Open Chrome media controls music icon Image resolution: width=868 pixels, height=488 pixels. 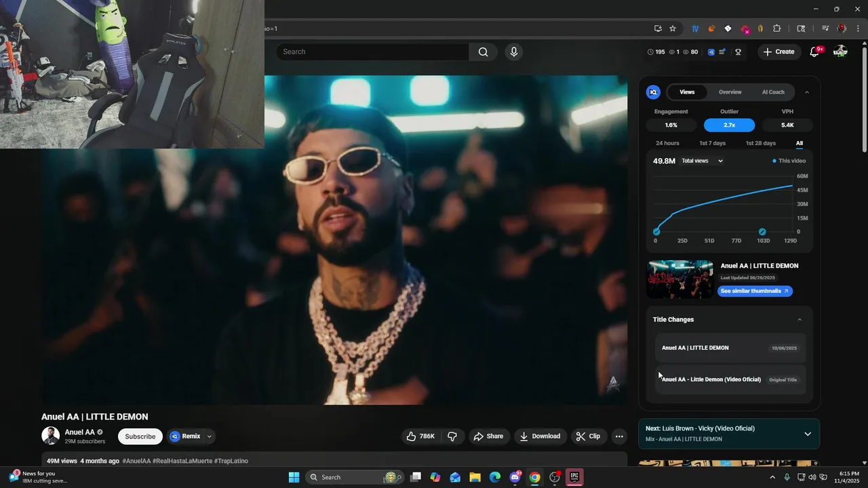[x=825, y=28]
